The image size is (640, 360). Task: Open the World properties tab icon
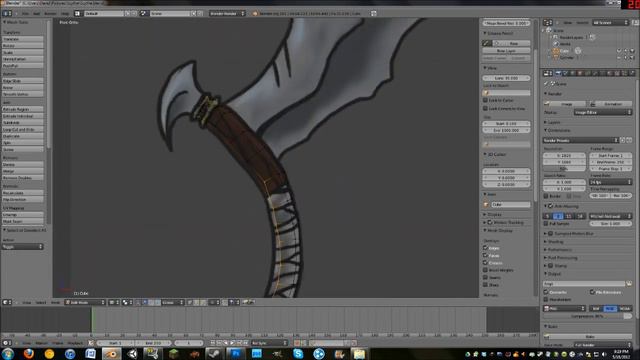tap(572, 73)
